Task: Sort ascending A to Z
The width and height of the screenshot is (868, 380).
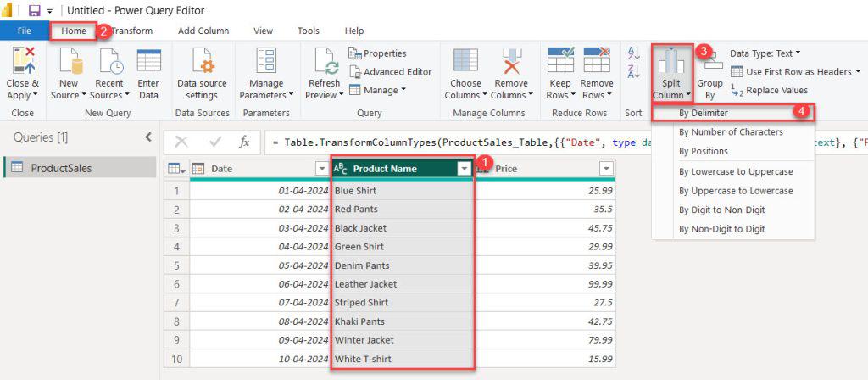Action: click(634, 53)
